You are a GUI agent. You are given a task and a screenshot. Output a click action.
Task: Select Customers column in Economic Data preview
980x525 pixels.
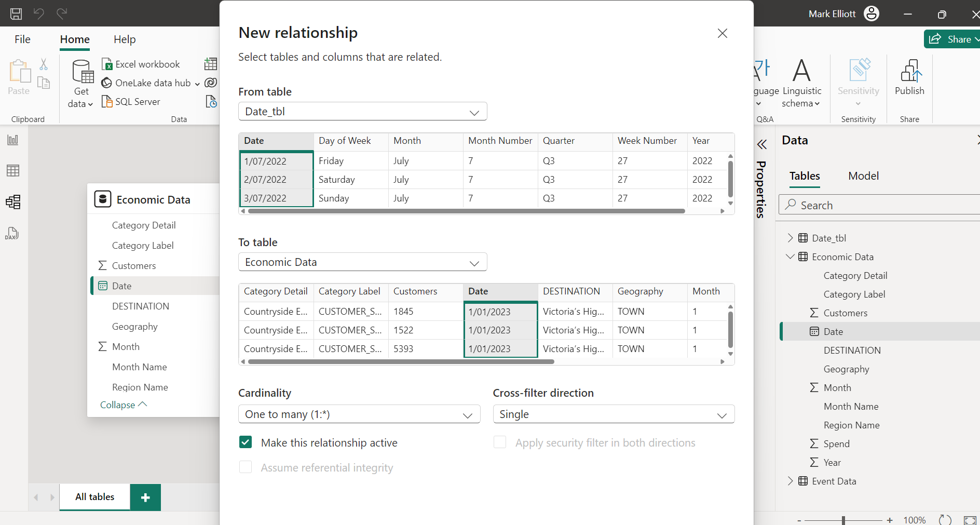[425, 292]
